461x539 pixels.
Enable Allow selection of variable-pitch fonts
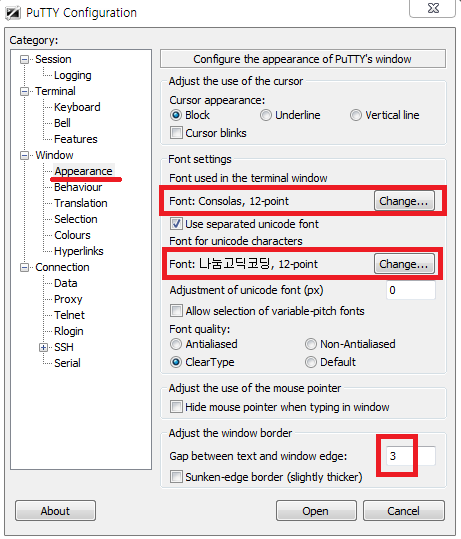pos(176,311)
